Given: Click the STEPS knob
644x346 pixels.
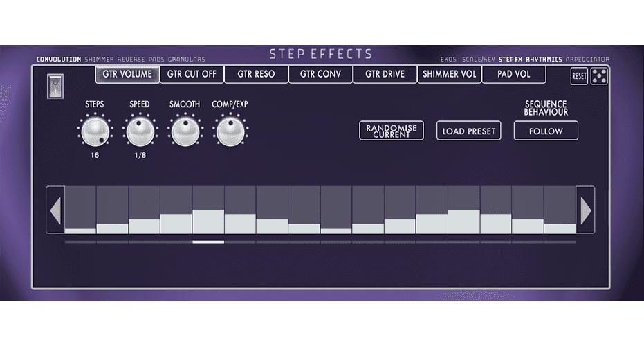Looking at the screenshot, I should (x=95, y=131).
